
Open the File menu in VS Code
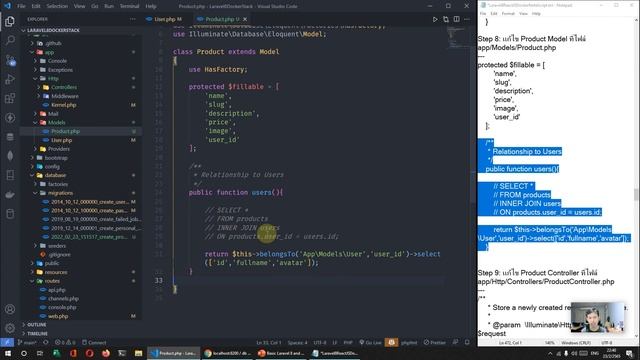[x=21, y=6]
